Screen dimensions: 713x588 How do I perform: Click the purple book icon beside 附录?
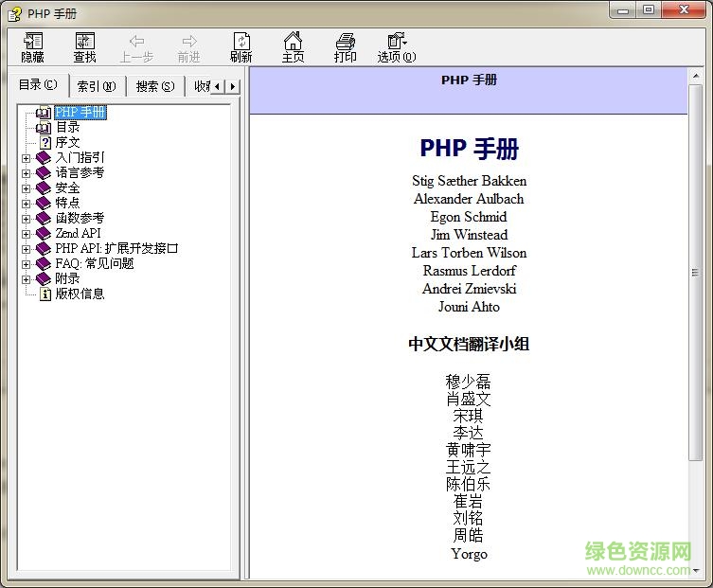44,278
